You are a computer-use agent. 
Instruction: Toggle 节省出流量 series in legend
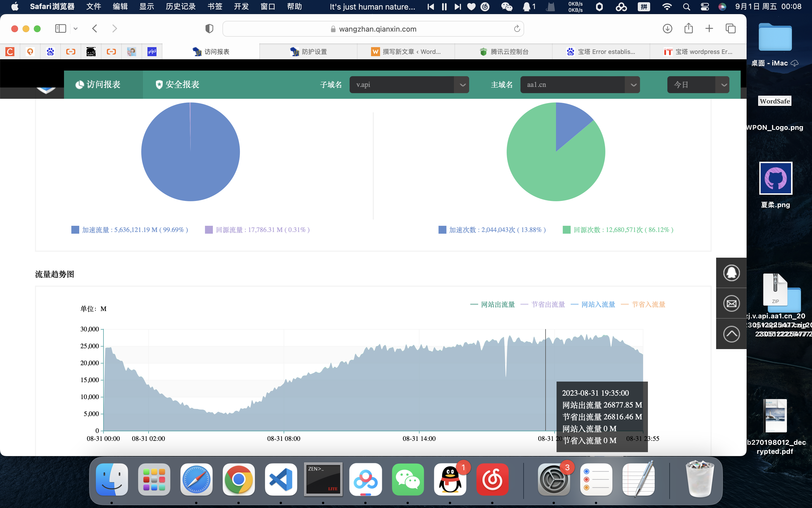[x=542, y=305]
